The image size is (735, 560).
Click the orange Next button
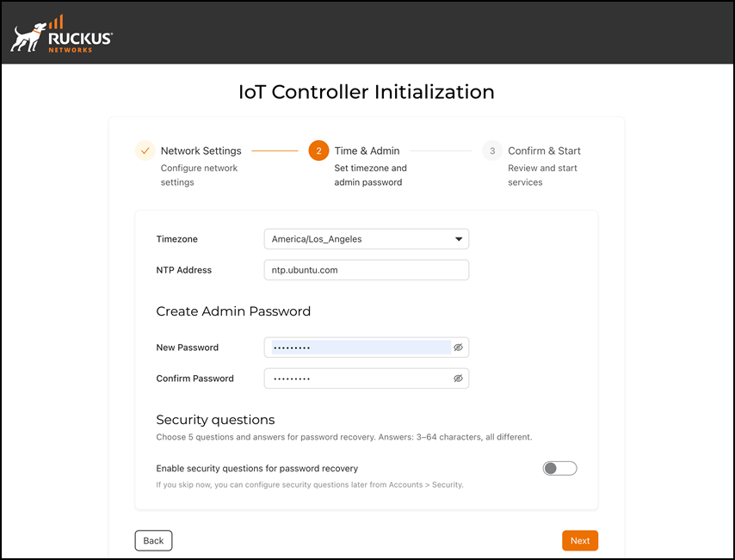point(580,541)
